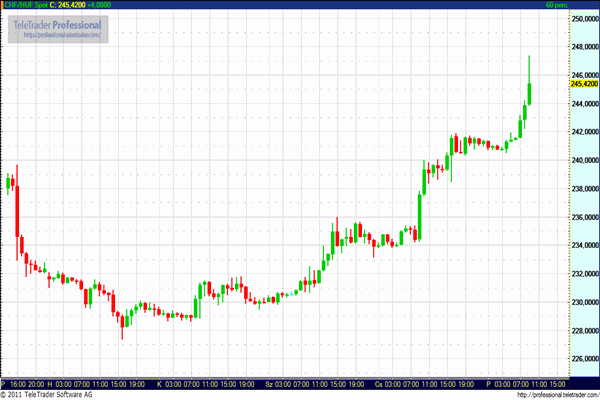Click the 228,0000 price axis label

coord(585,330)
